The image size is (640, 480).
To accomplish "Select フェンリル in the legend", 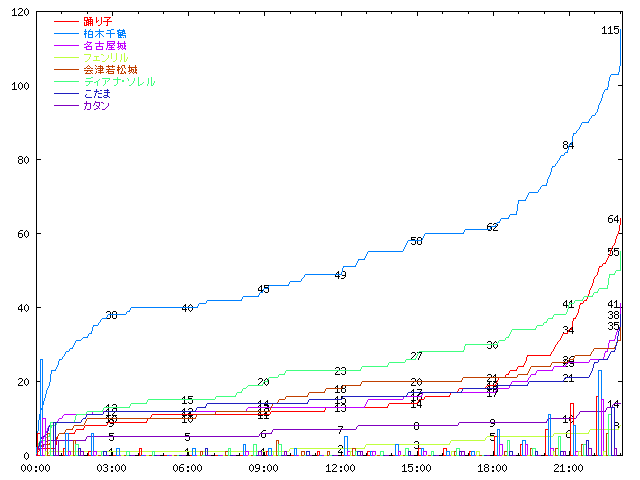I will 104,57.
